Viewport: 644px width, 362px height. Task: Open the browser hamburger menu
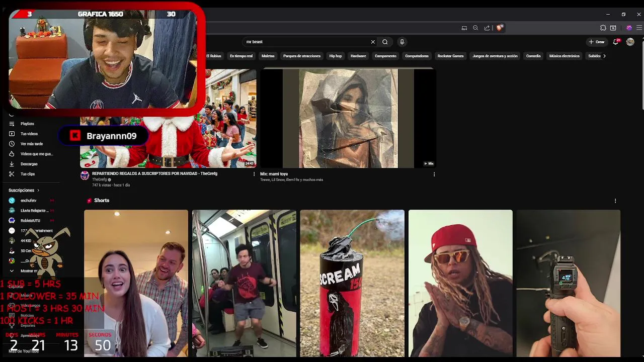pyautogui.click(x=639, y=28)
